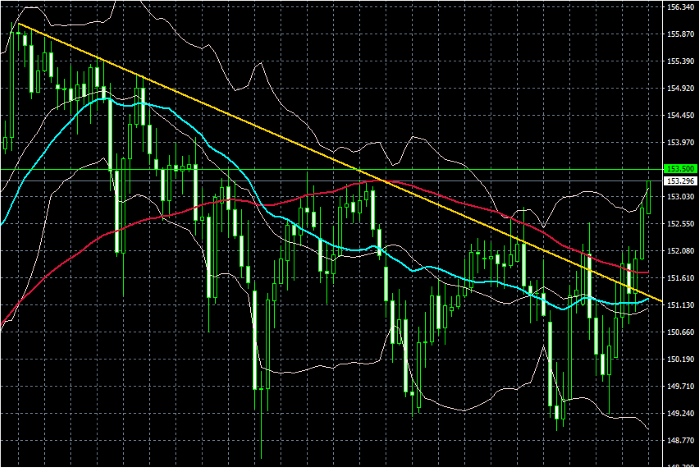Click the 153.030 axis label
Image resolution: width=700 pixels, height=468 pixels.
[x=681, y=196]
